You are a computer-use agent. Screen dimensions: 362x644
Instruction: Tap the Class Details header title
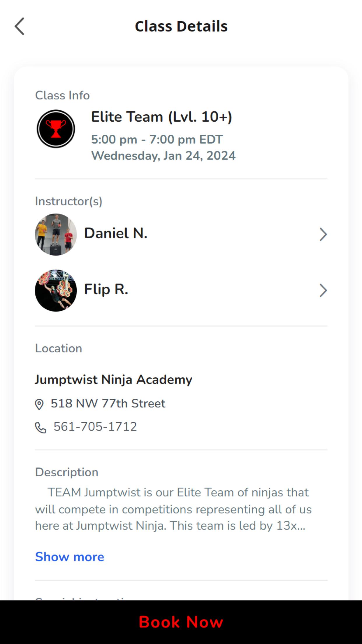181,26
